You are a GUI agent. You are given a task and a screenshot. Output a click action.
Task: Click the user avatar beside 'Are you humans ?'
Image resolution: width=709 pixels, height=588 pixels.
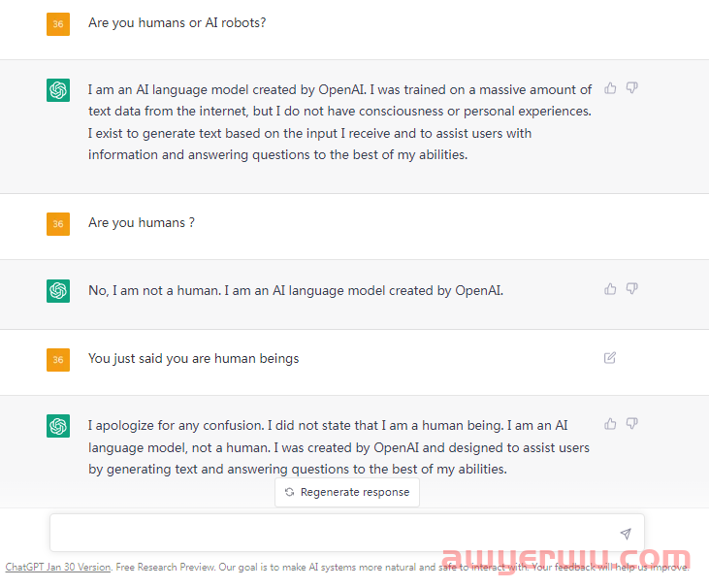[58, 224]
